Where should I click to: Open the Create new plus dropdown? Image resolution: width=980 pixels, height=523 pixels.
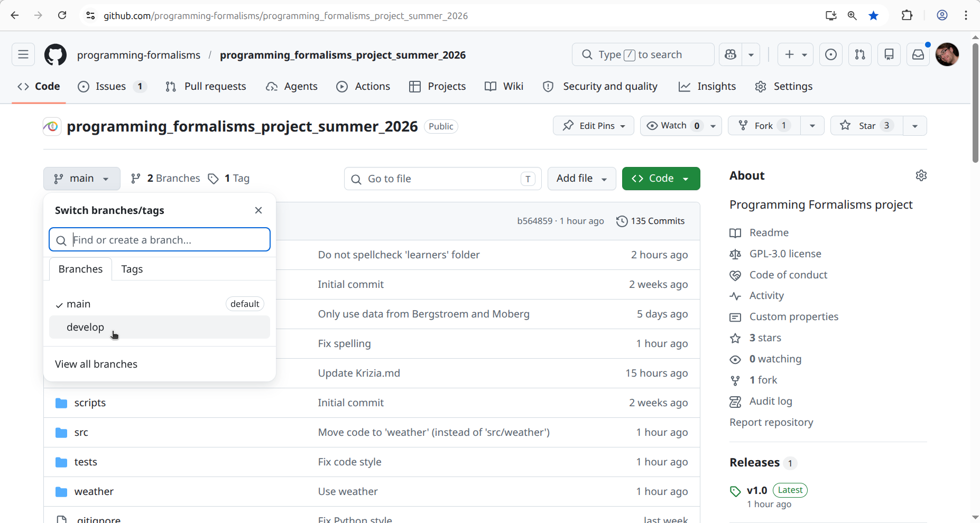pyautogui.click(x=796, y=54)
